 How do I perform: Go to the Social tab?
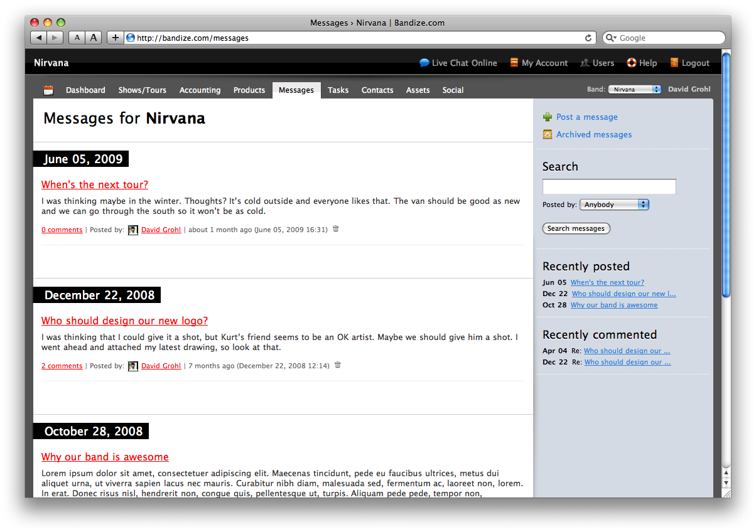(453, 90)
